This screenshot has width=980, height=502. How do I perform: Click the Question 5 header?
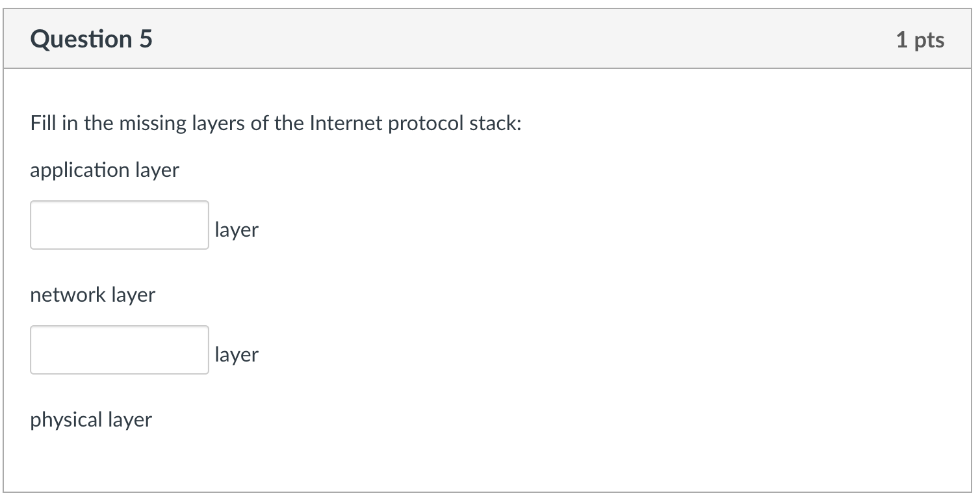pyautogui.click(x=91, y=39)
